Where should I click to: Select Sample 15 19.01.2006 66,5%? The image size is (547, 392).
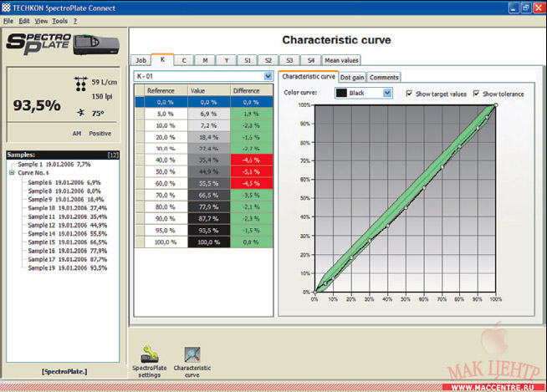pos(67,242)
